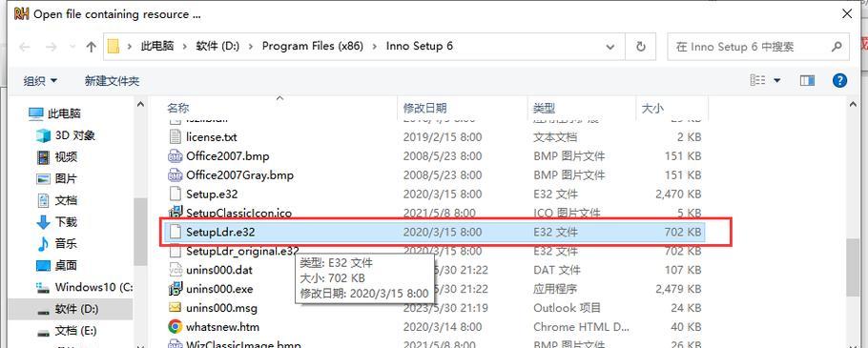Open the 组织 menu
Image resolution: width=868 pixels, height=348 pixels.
click(x=40, y=81)
